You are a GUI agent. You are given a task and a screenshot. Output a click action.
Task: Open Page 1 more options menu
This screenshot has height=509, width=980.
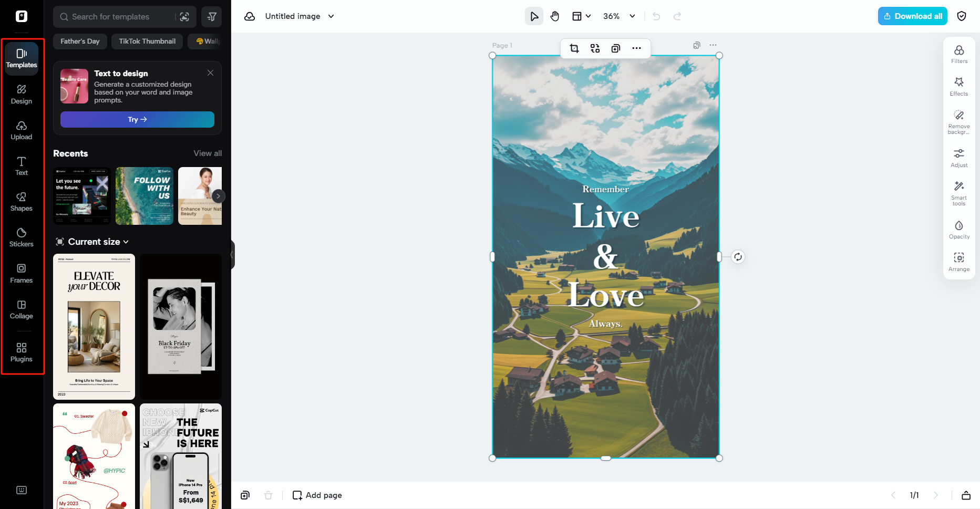pos(713,45)
